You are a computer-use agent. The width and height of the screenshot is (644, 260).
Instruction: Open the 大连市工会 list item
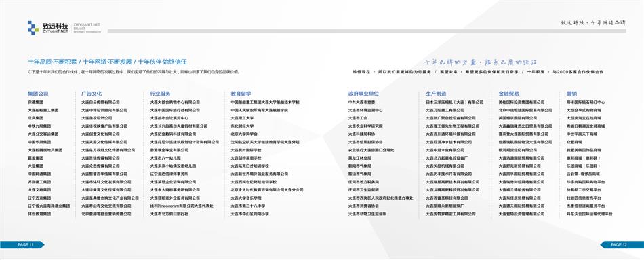[x=357, y=118]
